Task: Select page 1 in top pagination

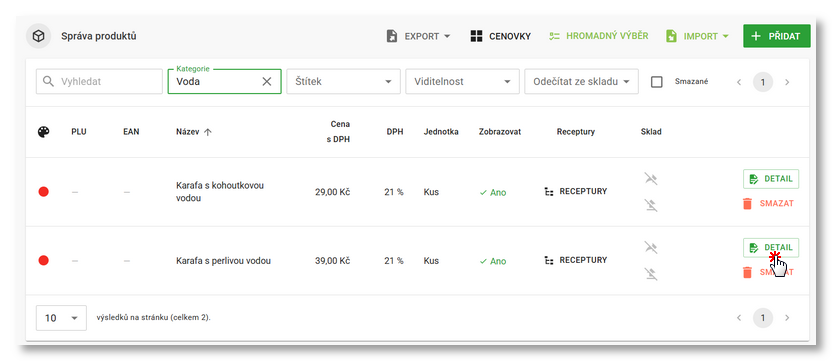Action: point(763,82)
